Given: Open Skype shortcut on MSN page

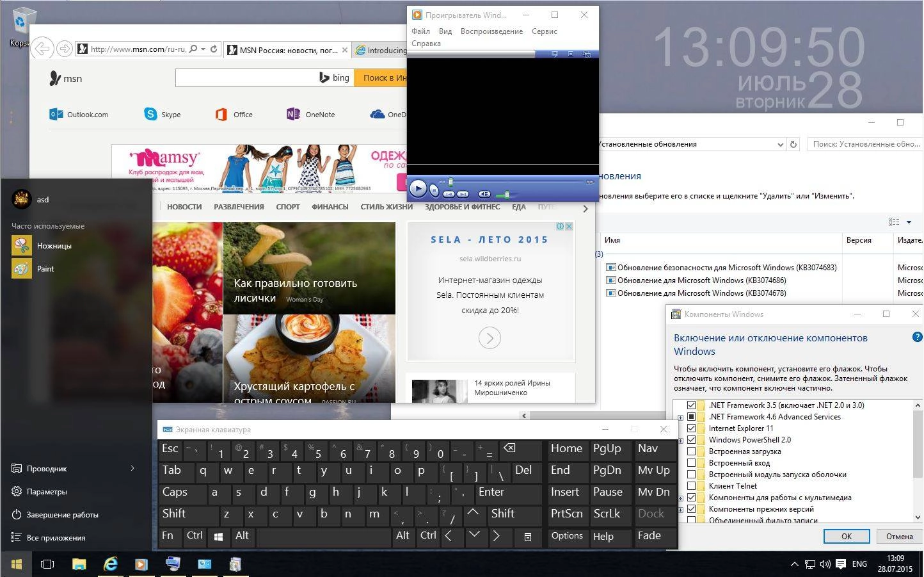Looking at the screenshot, I should 163,115.
